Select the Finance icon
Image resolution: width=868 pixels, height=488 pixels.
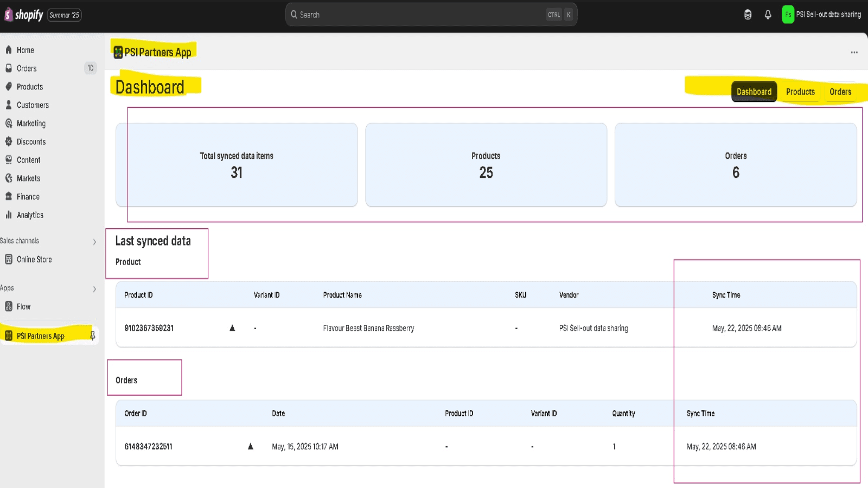[x=9, y=196]
